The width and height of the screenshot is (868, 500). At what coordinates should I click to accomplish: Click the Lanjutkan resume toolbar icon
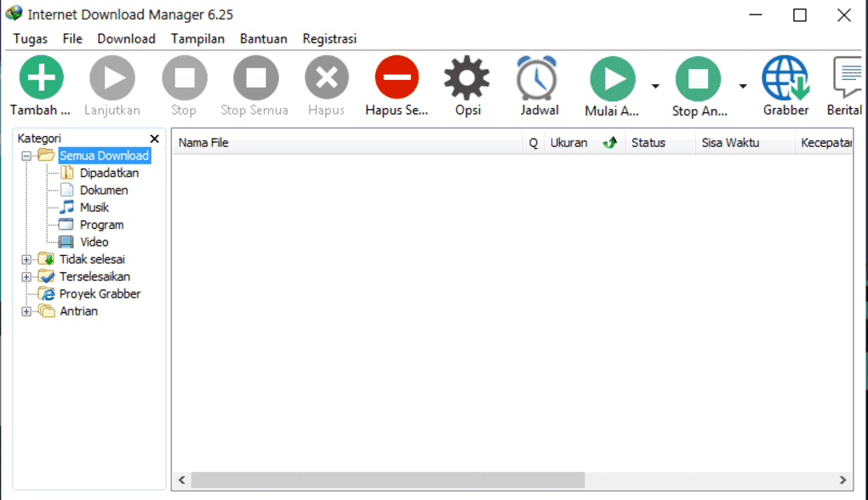pos(112,77)
